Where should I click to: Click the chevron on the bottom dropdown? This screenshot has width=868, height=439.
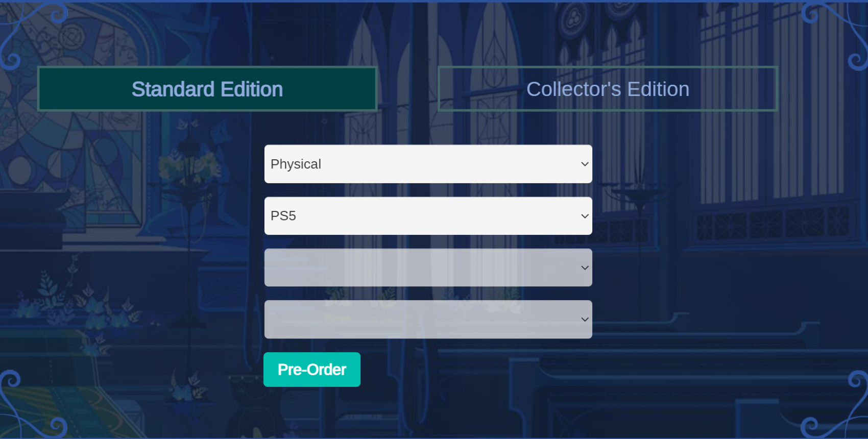585,320
